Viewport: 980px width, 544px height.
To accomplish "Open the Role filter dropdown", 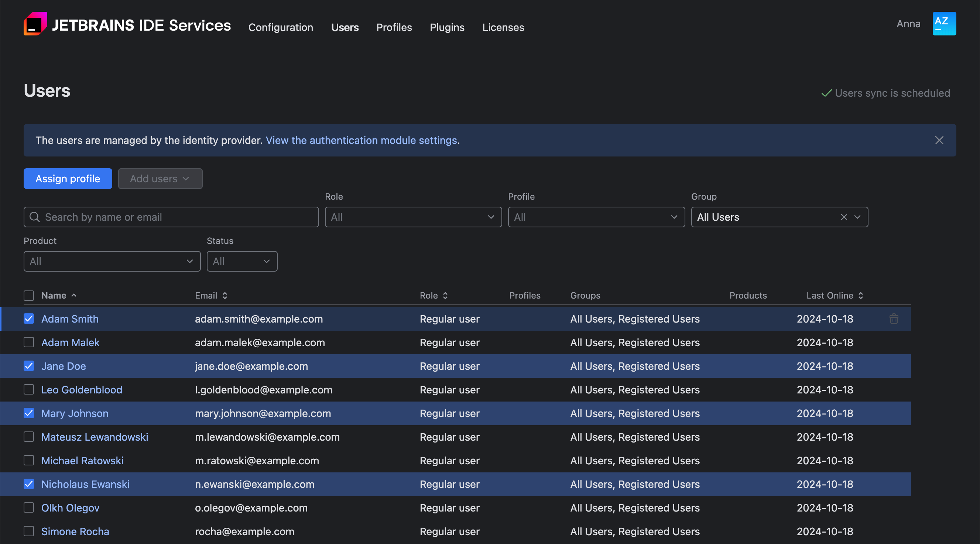I will pos(413,217).
